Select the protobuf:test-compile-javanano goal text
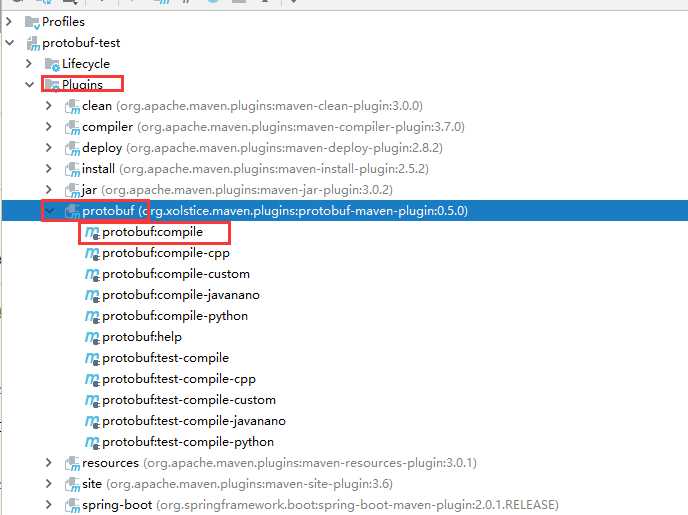Viewport: 688px width, 515px height. (x=194, y=421)
